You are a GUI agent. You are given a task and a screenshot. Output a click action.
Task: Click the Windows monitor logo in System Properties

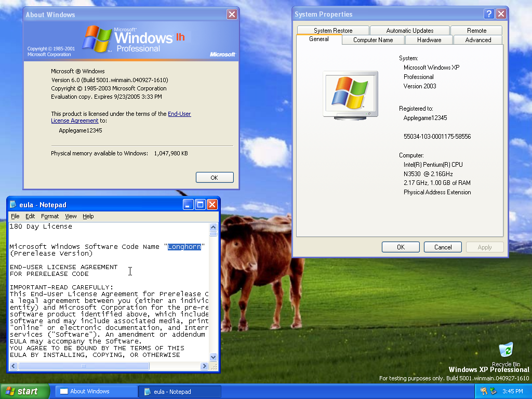(351, 96)
